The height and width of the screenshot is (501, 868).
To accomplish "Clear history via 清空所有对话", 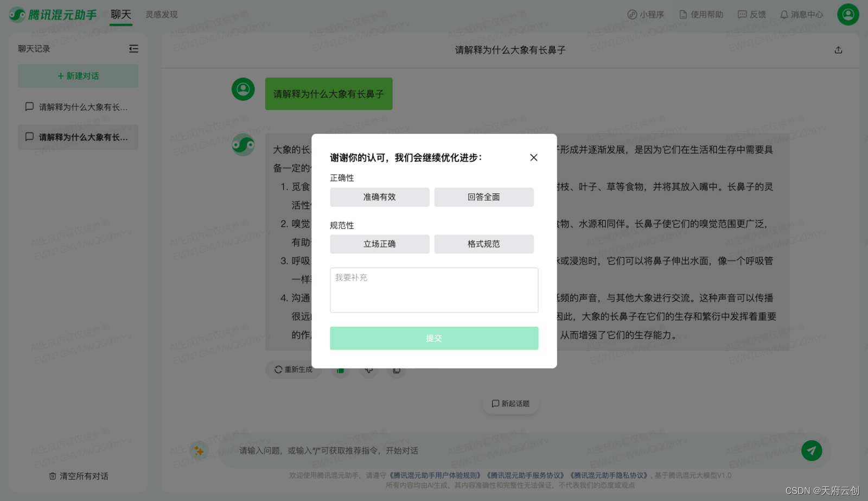I will [79, 476].
